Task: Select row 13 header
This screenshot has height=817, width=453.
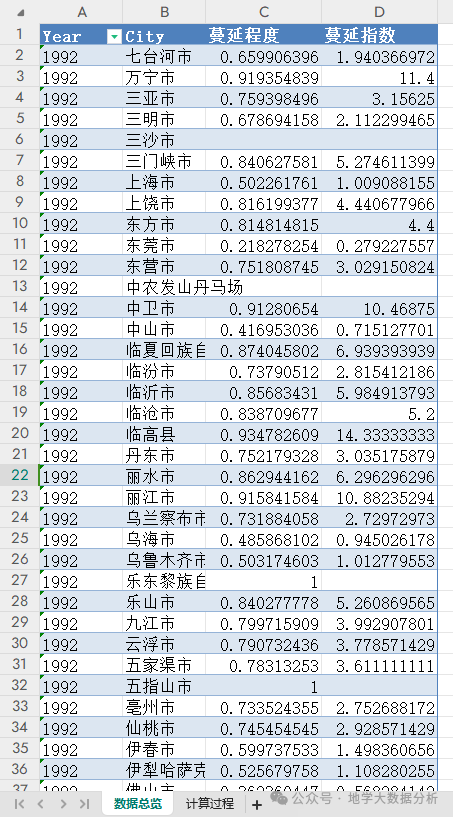Action: tap(20, 286)
